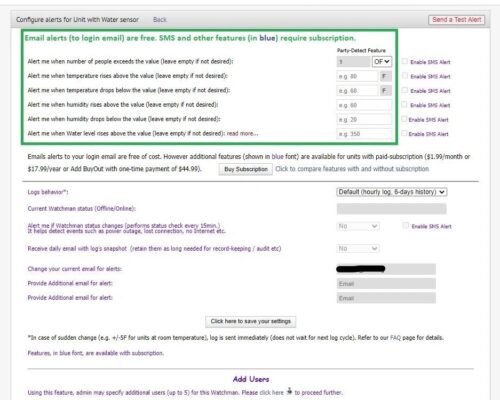Image resolution: width=500 pixels, height=400 pixels.
Task: Expand the Logs behavior dropdown
Action: (x=392, y=192)
